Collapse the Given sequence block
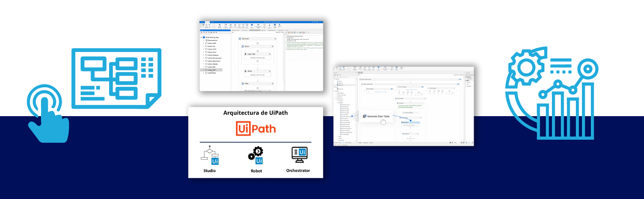The image size is (644, 199). [x=273, y=47]
